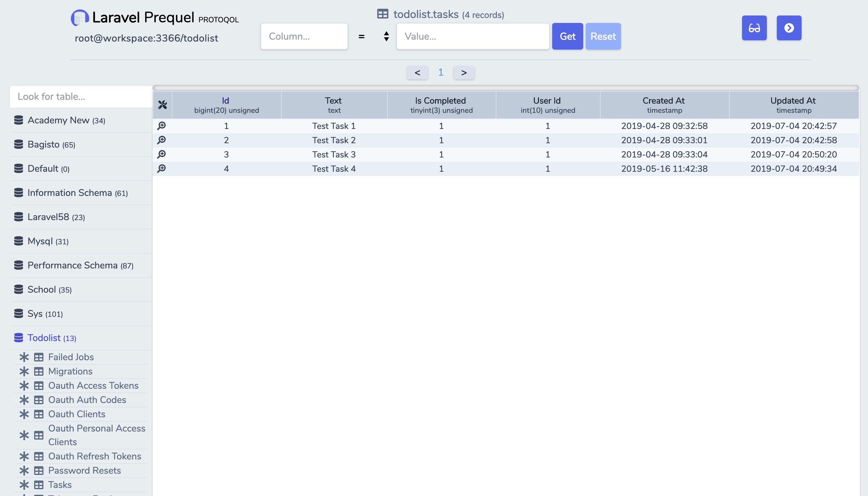Click cell 2019-05-16 11:42:38
This screenshot has height=496, width=868.
coord(664,169)
